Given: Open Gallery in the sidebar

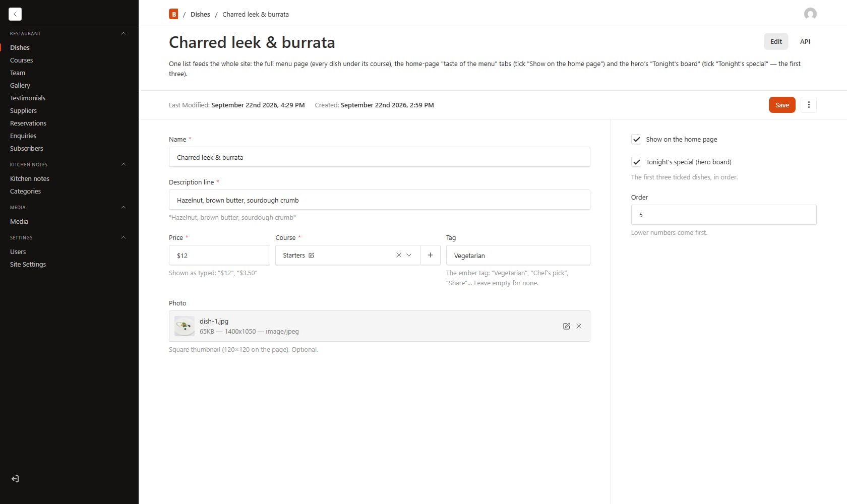Looking at the screenshot, I should tap(20, 85).
